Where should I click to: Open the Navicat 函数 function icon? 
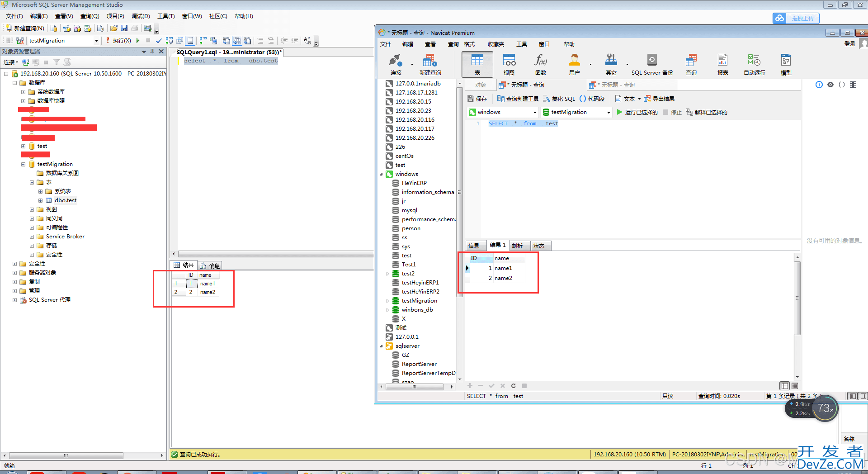[541, 64]
